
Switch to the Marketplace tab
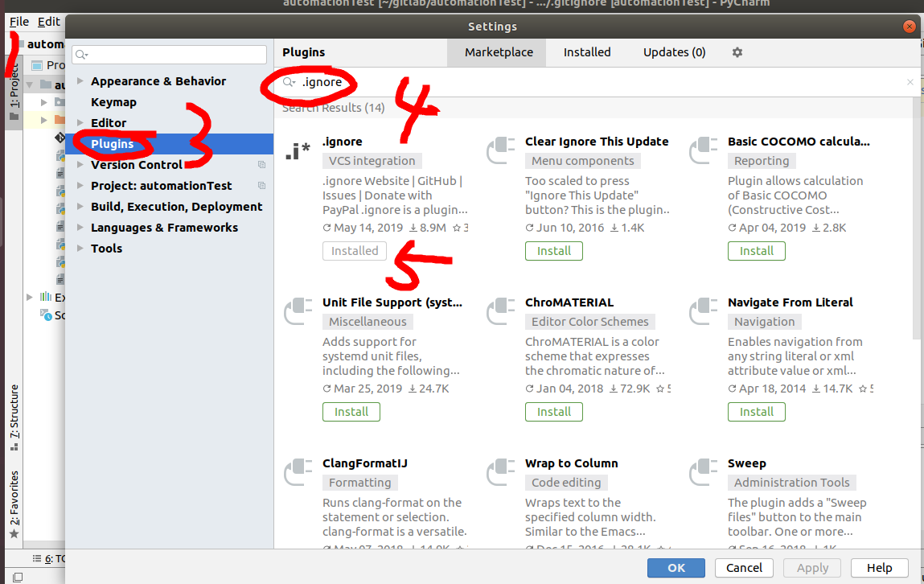[499, 52]
